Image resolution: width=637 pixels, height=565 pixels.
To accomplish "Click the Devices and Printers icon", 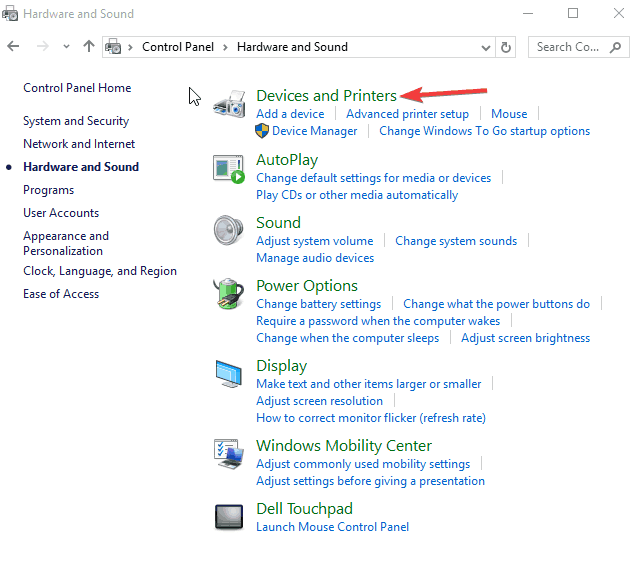I will pyautogui.click(x=230, y=105).
